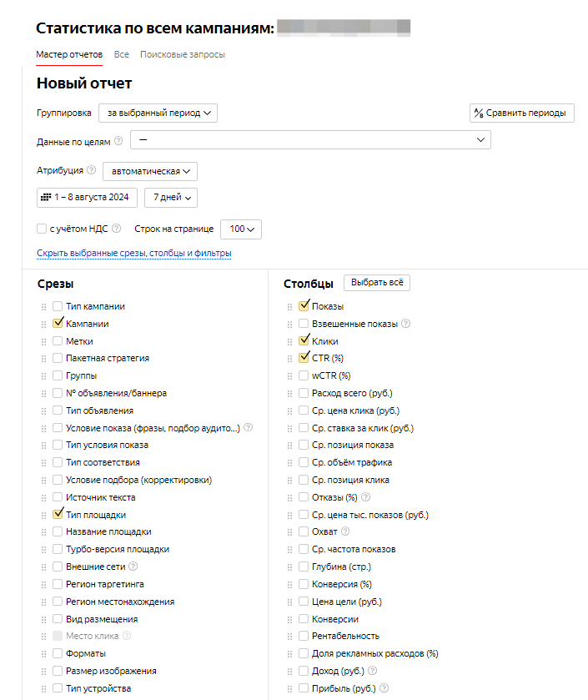Click the Столбцы heading text
Viewport: 588px width, 700px height.
click(309, 284)
